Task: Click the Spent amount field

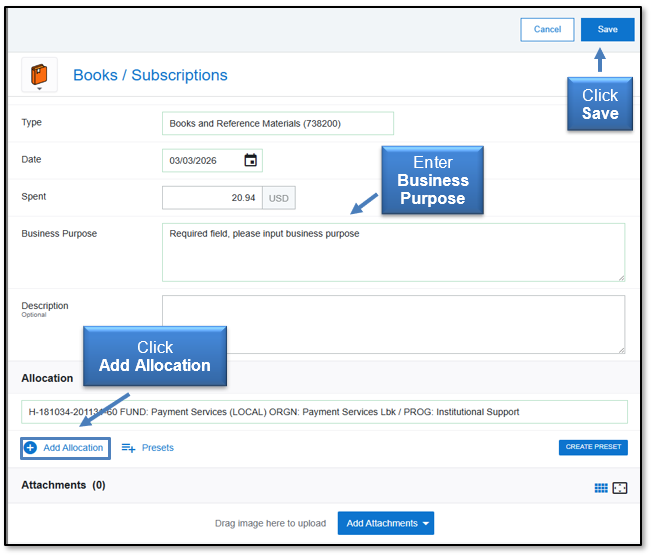Action: tap(212, 198)
